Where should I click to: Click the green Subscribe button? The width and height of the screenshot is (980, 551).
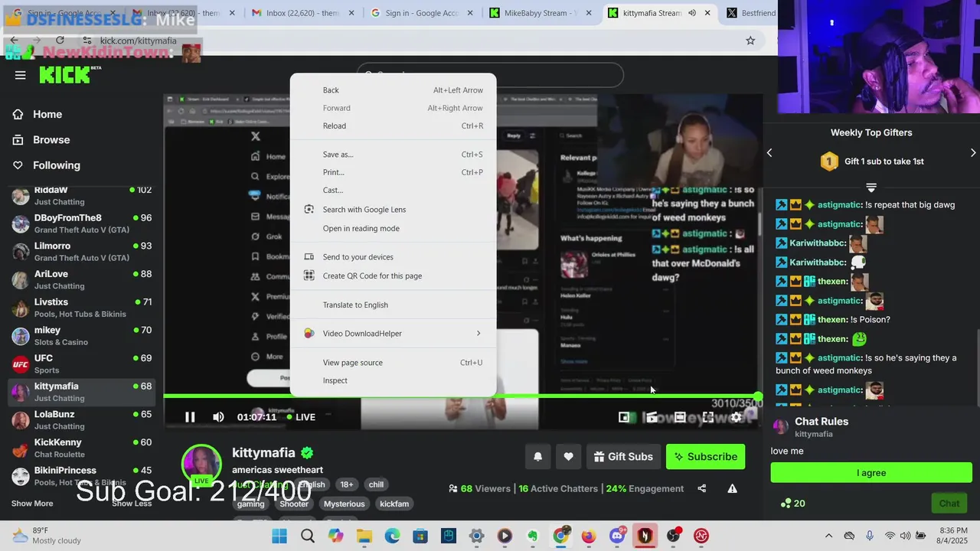coord(705,457)
